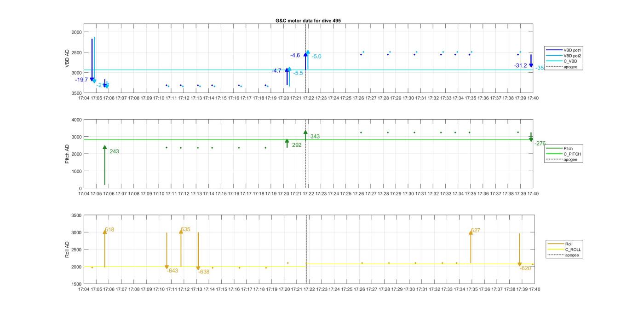Viewport: 644px width, 319px height.
Task: Click the "-19.7" VBD annotation
Action: (81, 80)
